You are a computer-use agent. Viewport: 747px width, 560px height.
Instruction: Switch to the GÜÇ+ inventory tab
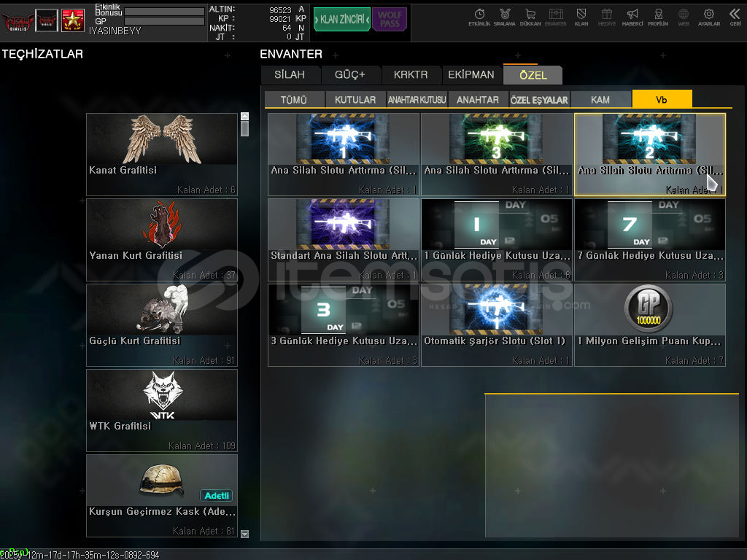coord(349,75)
